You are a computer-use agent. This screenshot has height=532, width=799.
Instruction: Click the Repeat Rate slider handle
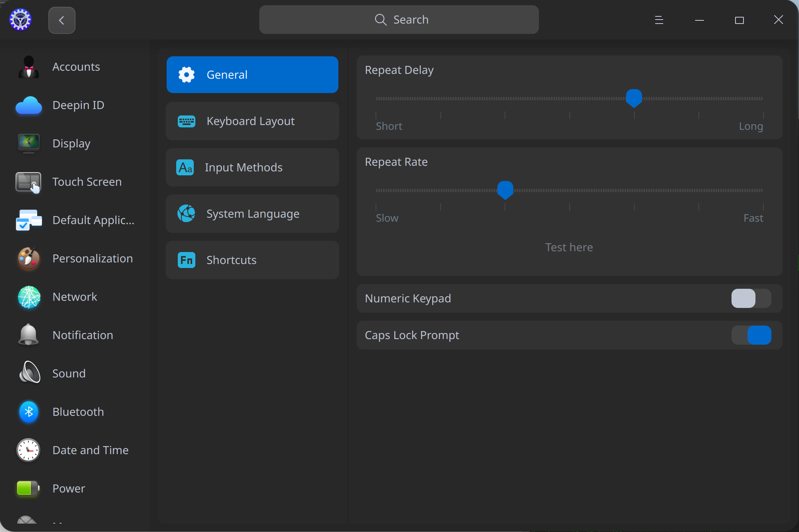[505, 190]
